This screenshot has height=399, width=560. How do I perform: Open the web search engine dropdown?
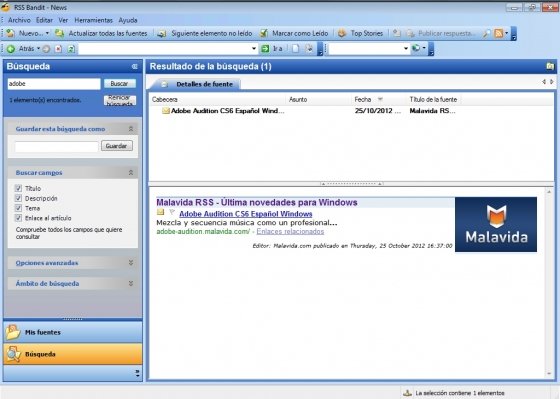pos(405,49)
